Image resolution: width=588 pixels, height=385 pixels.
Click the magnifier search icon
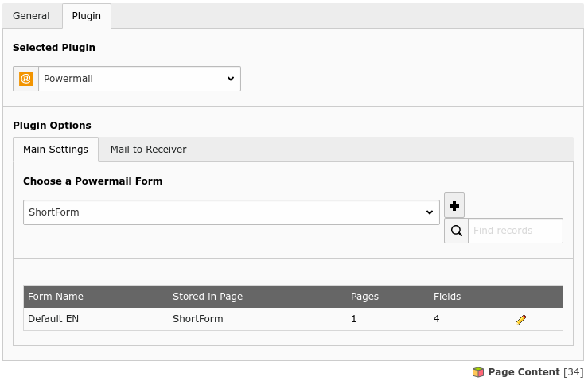point(457,231)
